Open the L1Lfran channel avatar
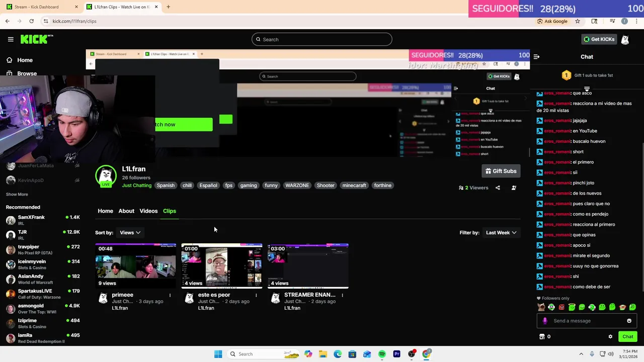The width and height of the screenshot is (644, 362). point(106,175)
